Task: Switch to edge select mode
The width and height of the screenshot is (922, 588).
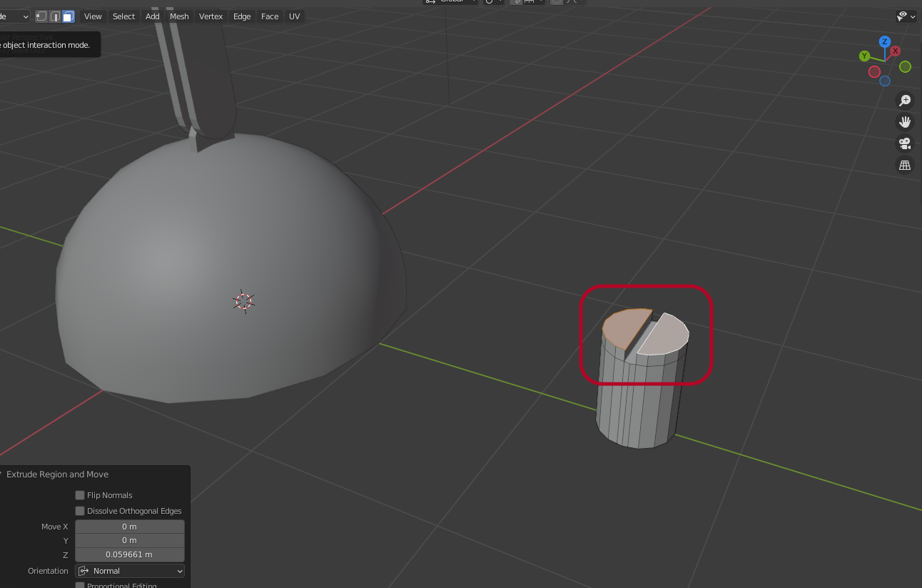Action: click(x=55, y=16)
